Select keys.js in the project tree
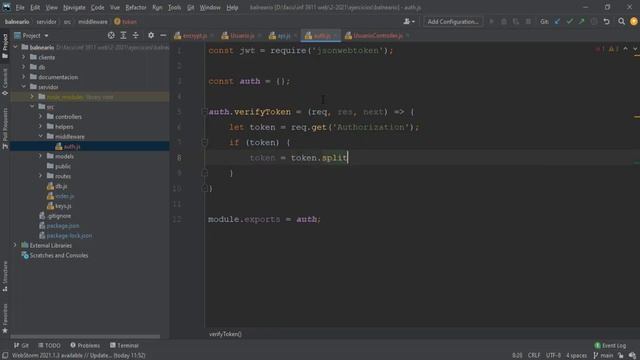640x360 pixels. click(63, 206)
